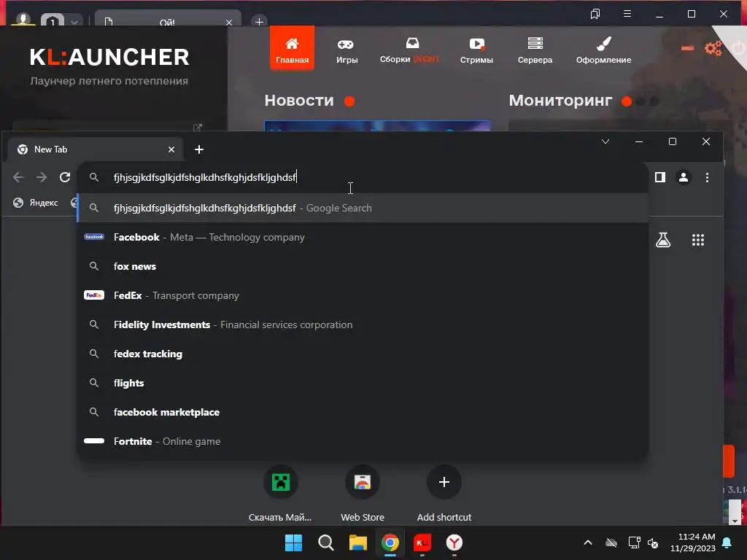Image resolution: width=747 pixels, height=560 pixels.
Task: Switch to KLauncher on taskbar
Action: coord(422,542)
